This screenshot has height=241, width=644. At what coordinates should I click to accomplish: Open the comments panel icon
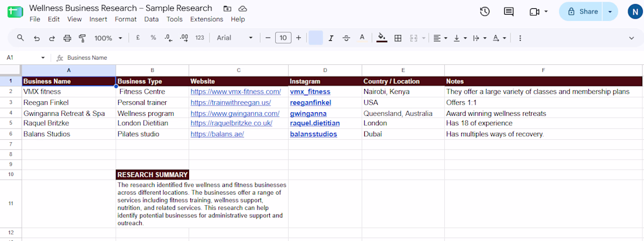(508, 12)
